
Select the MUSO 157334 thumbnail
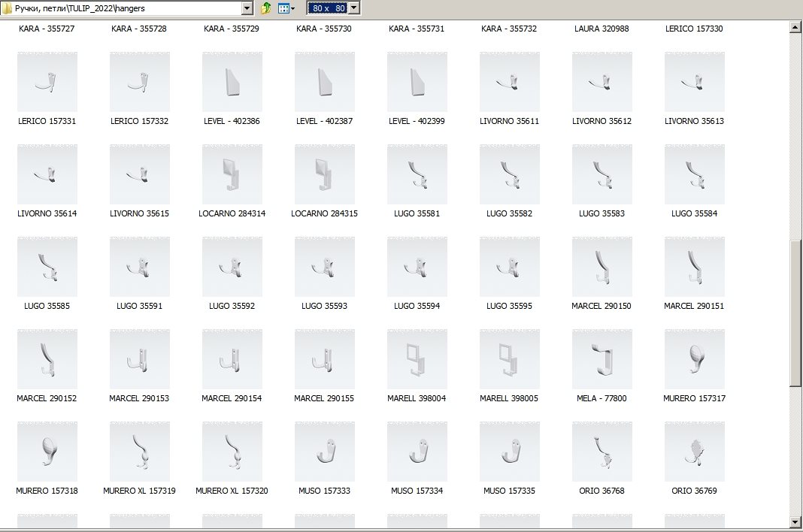(x=417, y=452)
